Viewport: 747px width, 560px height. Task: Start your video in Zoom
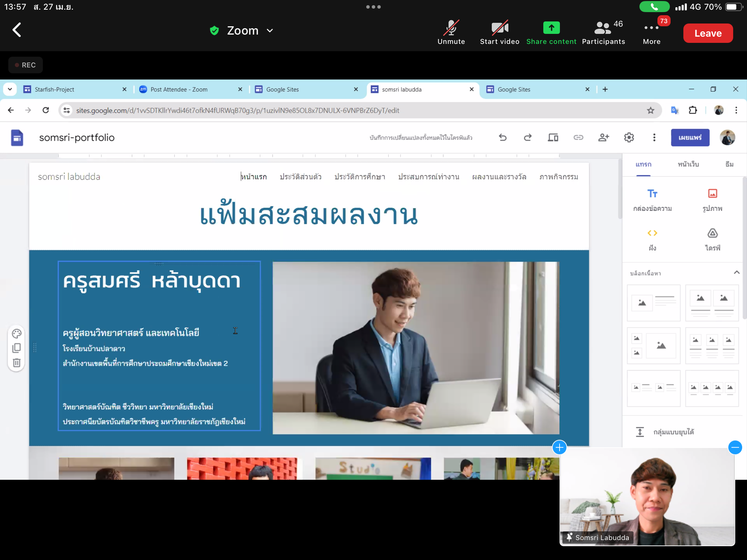pyautogui.click(x=499, y=32)
